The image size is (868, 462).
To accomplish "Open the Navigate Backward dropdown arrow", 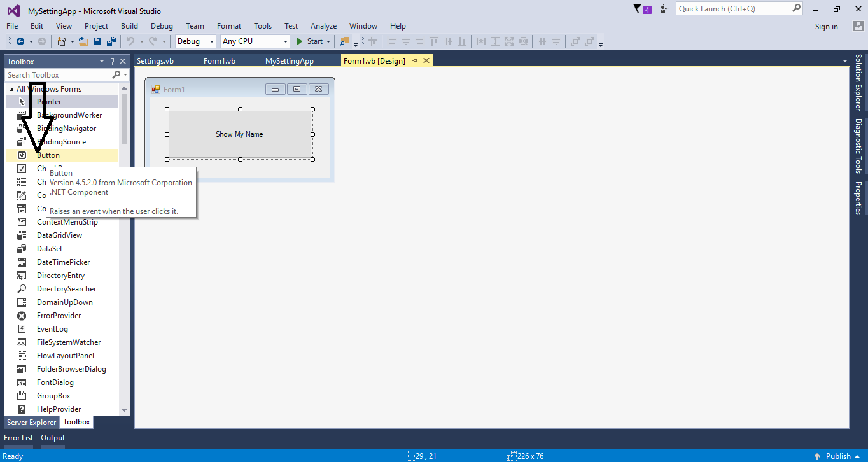I will pos(31,41).
